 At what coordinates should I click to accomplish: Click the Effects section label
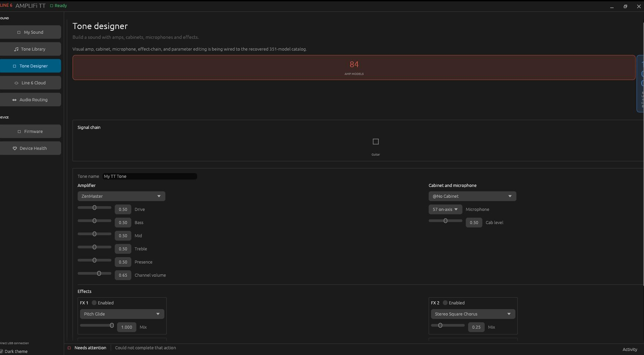tap(84, 291)
